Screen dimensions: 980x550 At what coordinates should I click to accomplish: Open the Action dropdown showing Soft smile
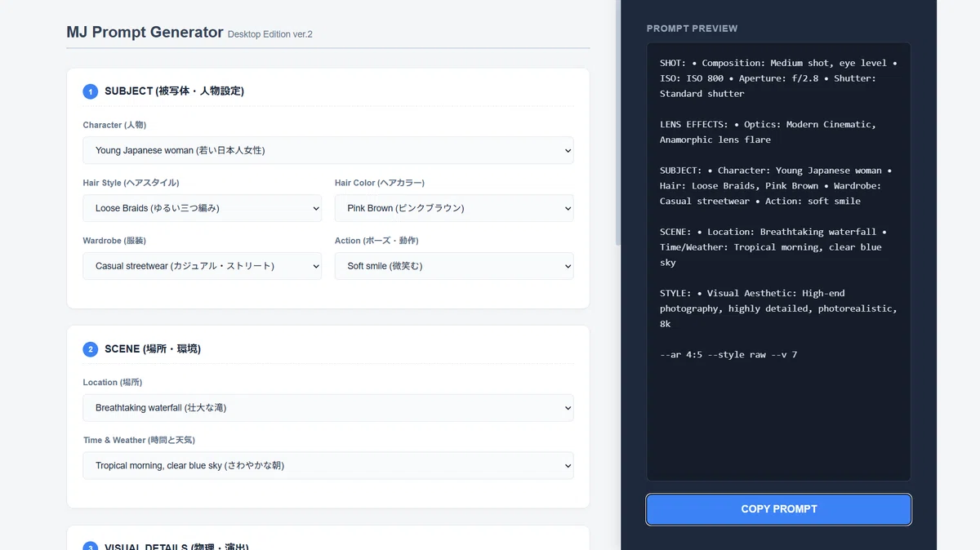(x=454, y=266)
